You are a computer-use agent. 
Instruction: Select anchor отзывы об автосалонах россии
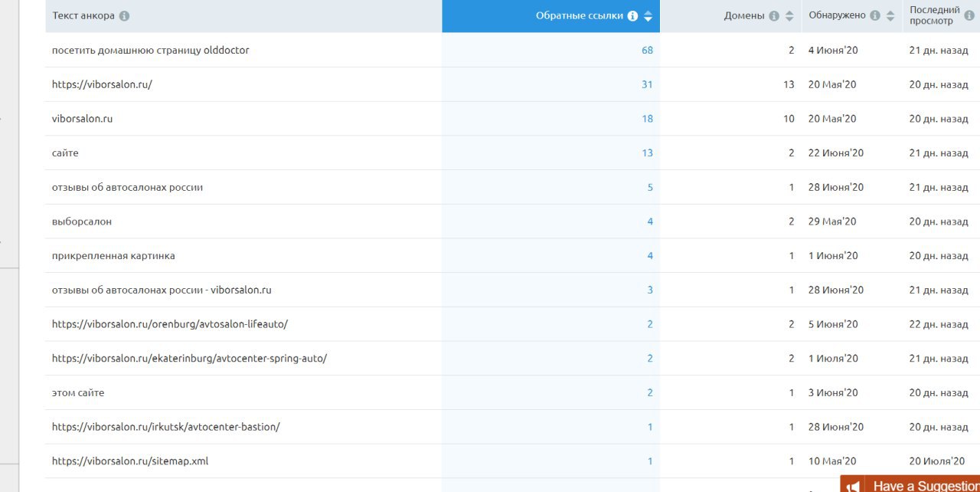[127, 188]
